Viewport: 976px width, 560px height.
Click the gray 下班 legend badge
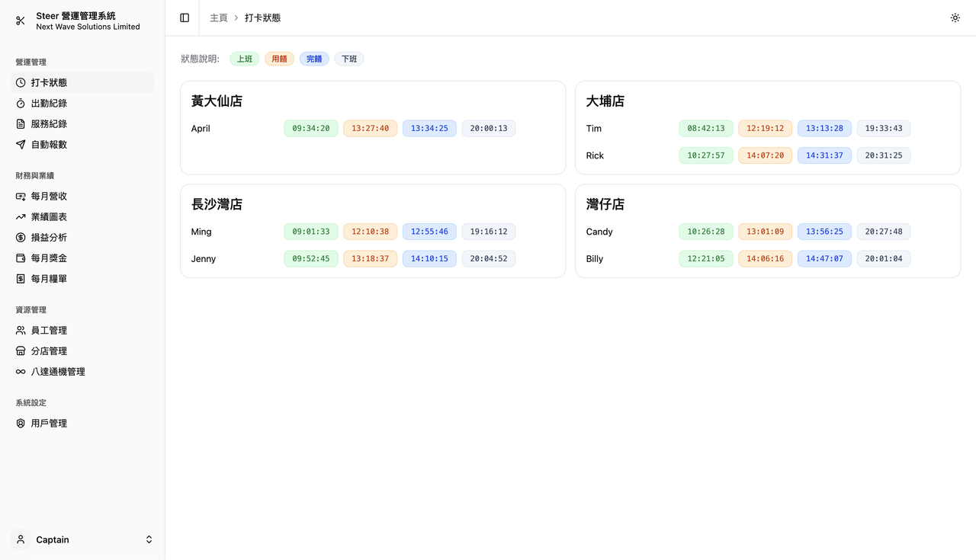click(x=349, y=59)
